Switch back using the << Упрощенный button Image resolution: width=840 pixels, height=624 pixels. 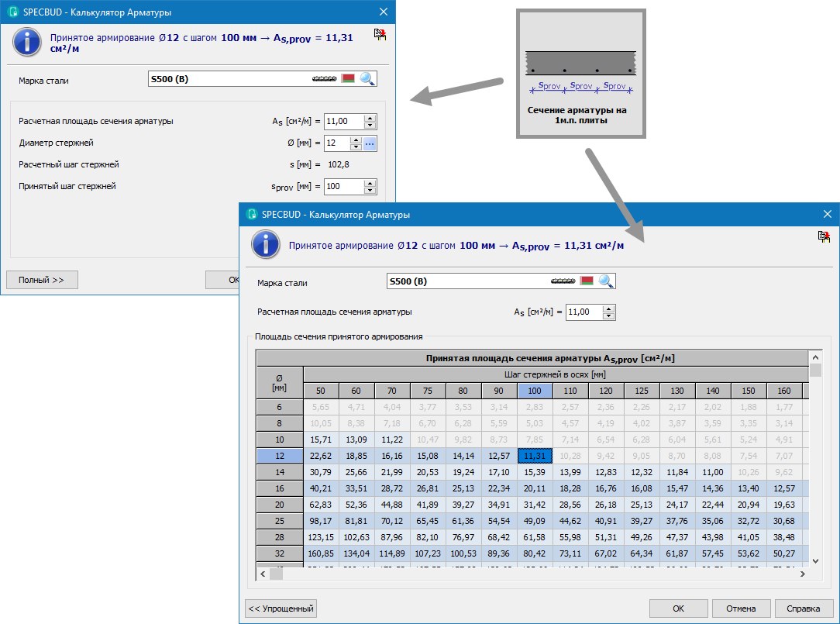(x=281, y=608)
